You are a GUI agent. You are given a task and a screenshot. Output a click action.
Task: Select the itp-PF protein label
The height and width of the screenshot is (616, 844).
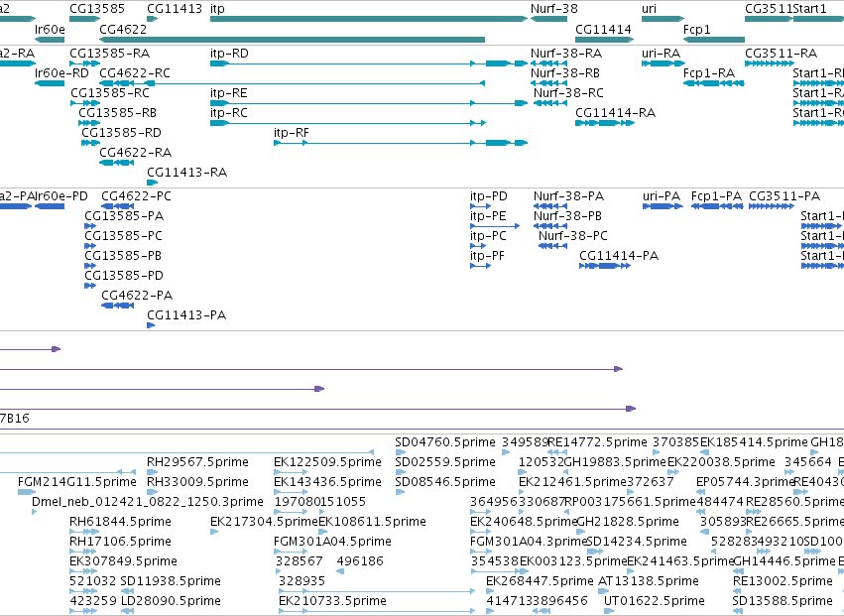click(487, 256)
